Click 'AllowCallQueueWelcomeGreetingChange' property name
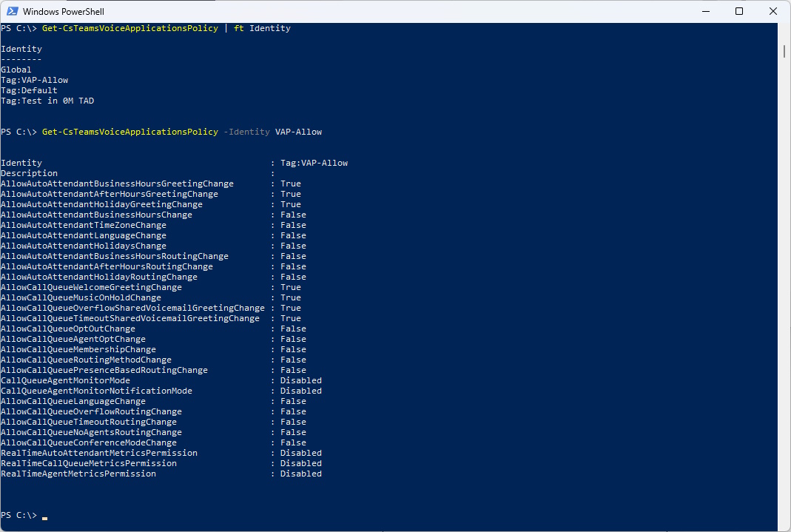Viewport: 791px width, 532px height. pos(91,287)
